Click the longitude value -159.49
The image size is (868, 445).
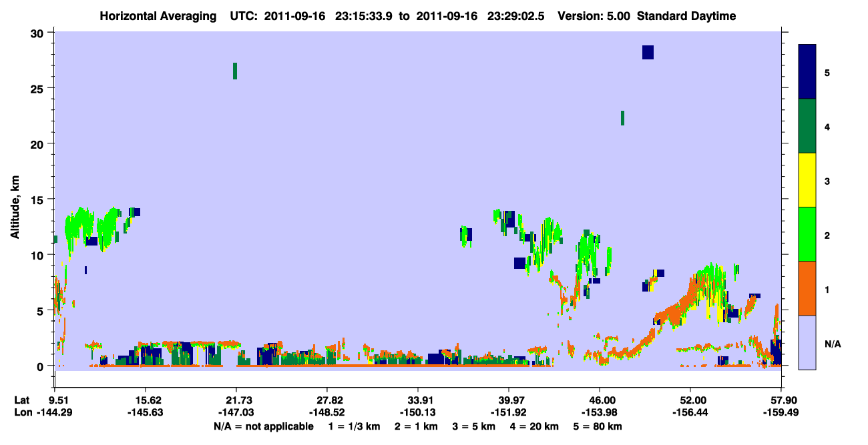tap(781, 412)
